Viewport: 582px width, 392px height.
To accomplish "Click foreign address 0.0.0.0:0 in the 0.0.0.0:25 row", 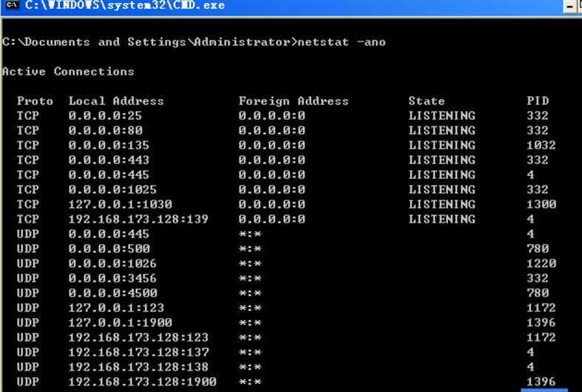I will tap(271, 116).
